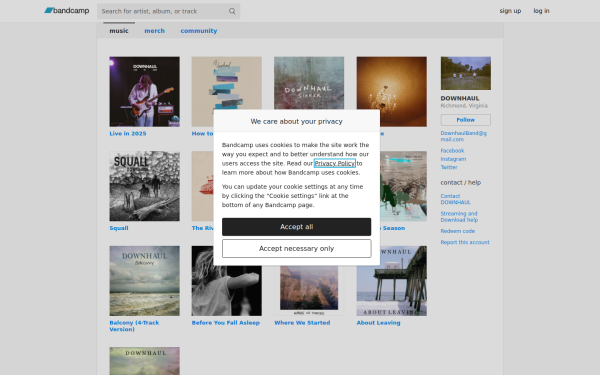Viewport: 600px width, 375px height.
Task: Click the Live in 2025 title link
Action: 128,134
